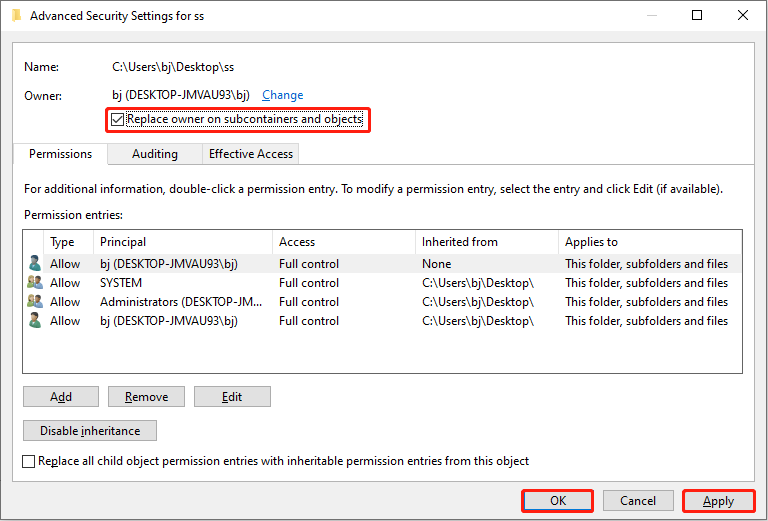Click the Change owner link
Image resolution: width=768 pixels, height=521 pixels.
tap(282, 95)
